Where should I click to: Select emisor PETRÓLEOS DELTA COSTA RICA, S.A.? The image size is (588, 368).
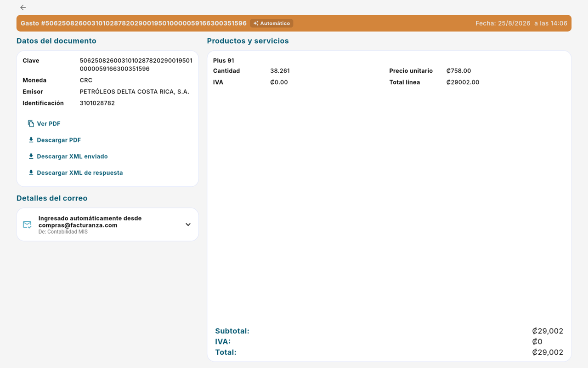tap(135, 92)
